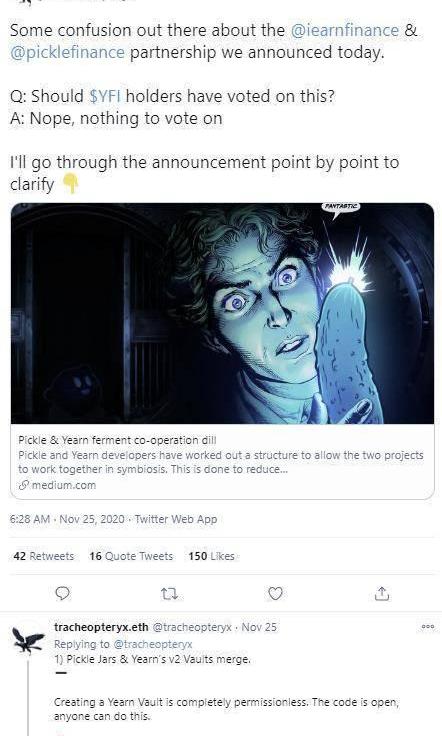Screen dimensions: 442x736
Task: Open the @iearnfinance mention
Action: coord(345,30)
